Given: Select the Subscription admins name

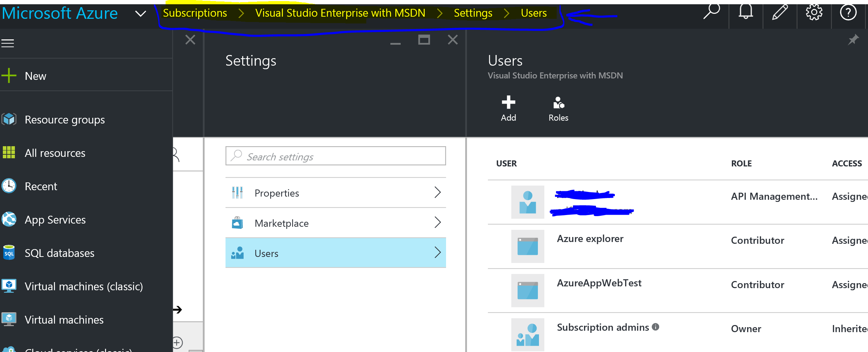Looking at the screenshot, I should pyautogui.click(x=603, y=327).
